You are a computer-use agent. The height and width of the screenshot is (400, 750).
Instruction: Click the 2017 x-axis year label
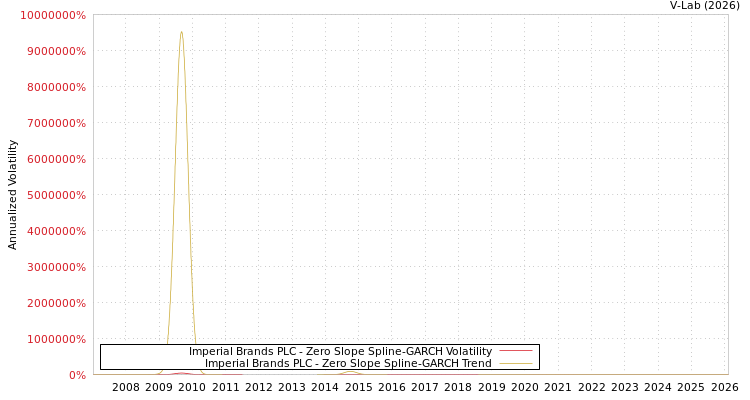[x=425, y=388]
